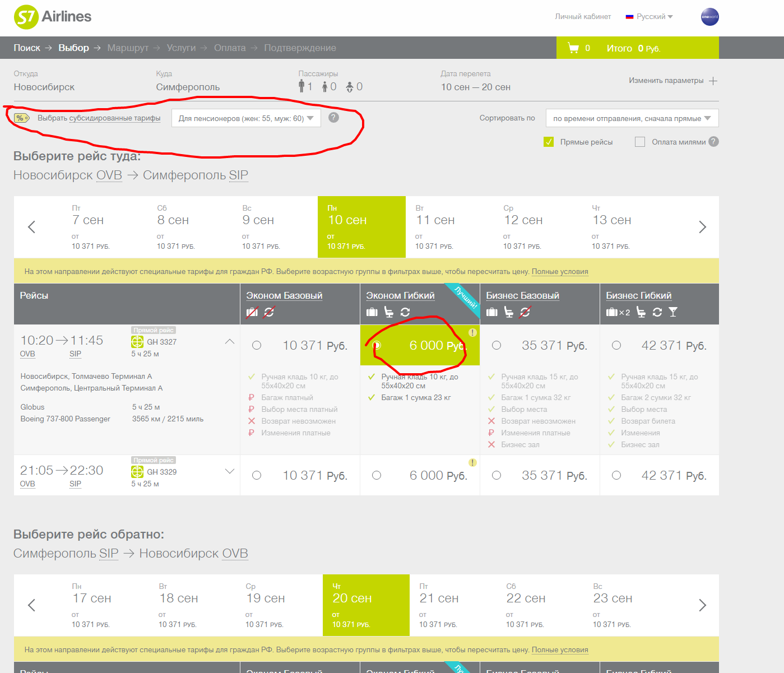Screen dimensions: 784x673
Task: Click Globus airline icon for flight GH 3327
Action: 137,341
